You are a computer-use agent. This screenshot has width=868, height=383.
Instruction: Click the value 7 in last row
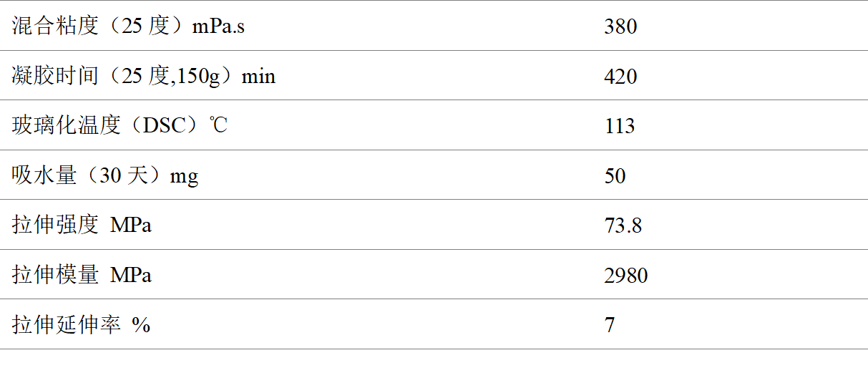[609, 325]
